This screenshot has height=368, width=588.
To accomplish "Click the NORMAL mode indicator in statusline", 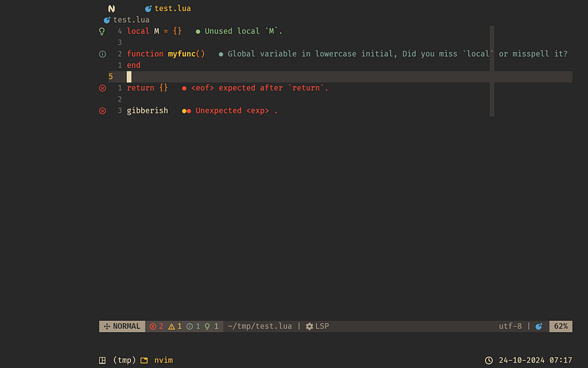I will click(122, 326).
